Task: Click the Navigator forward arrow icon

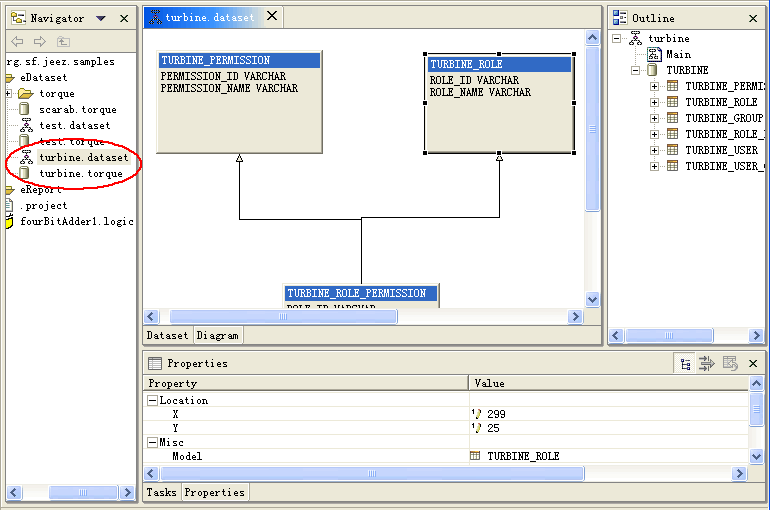Action: tap(40, 41)
